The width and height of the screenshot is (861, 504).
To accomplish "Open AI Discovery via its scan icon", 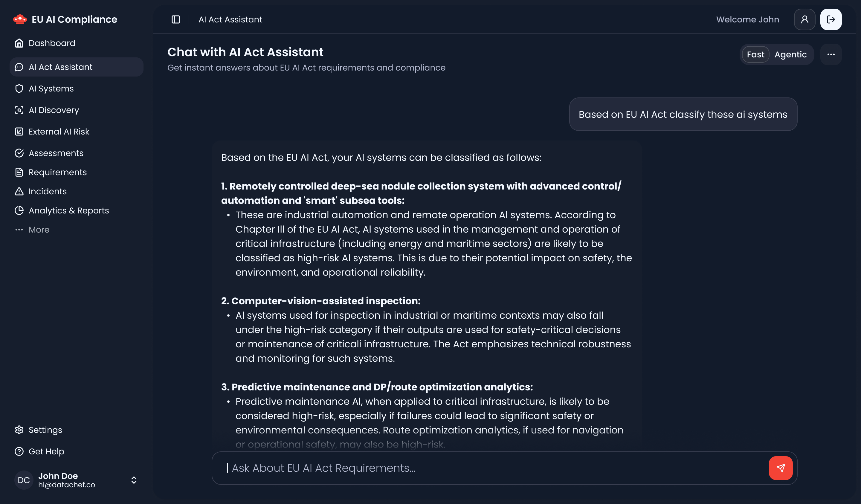I will click(19, 110).
